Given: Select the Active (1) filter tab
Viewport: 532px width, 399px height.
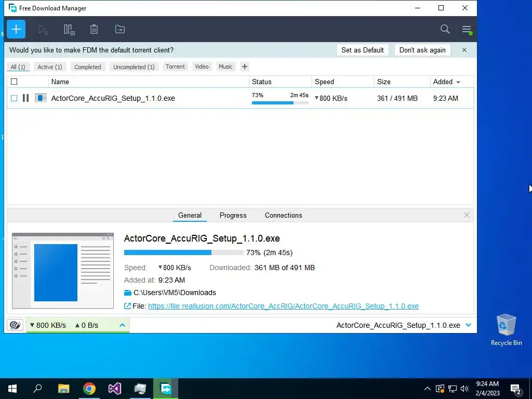Looking at the screenshot, I should point(50,67).
